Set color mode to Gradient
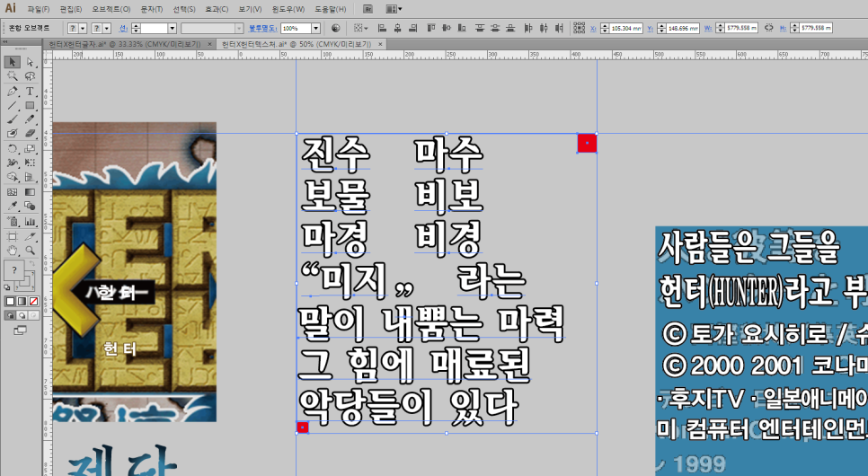This screenshot has height=476, width=868. [22, 302]
